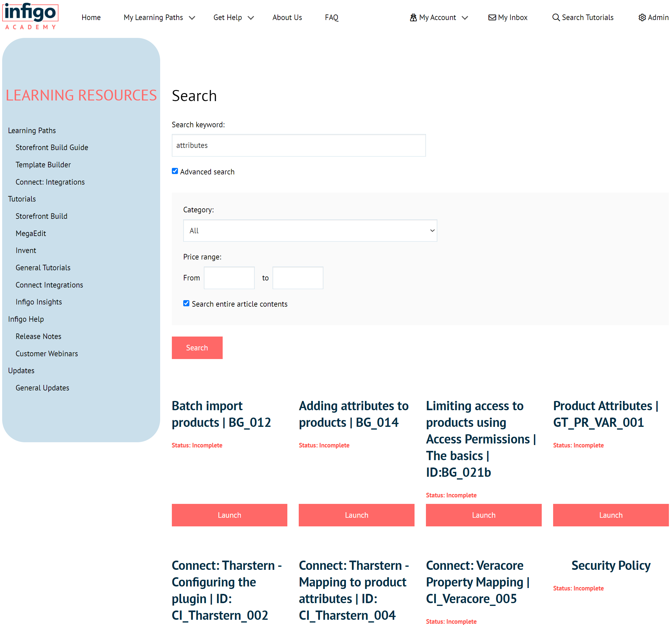Launch Adding attributes to products BG_014
This screenshot has width=672, height=625.
(356, 515)
